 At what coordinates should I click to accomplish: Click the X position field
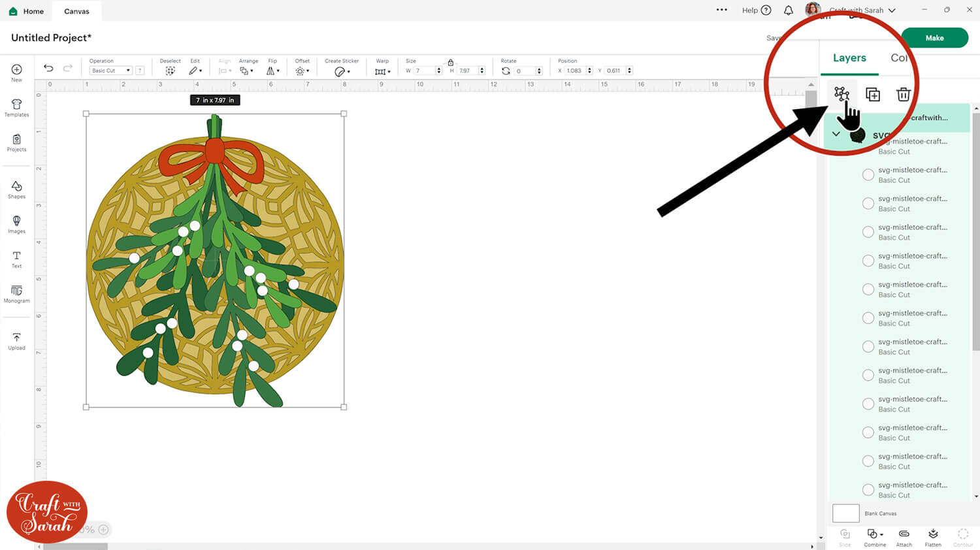coord(575,71)
